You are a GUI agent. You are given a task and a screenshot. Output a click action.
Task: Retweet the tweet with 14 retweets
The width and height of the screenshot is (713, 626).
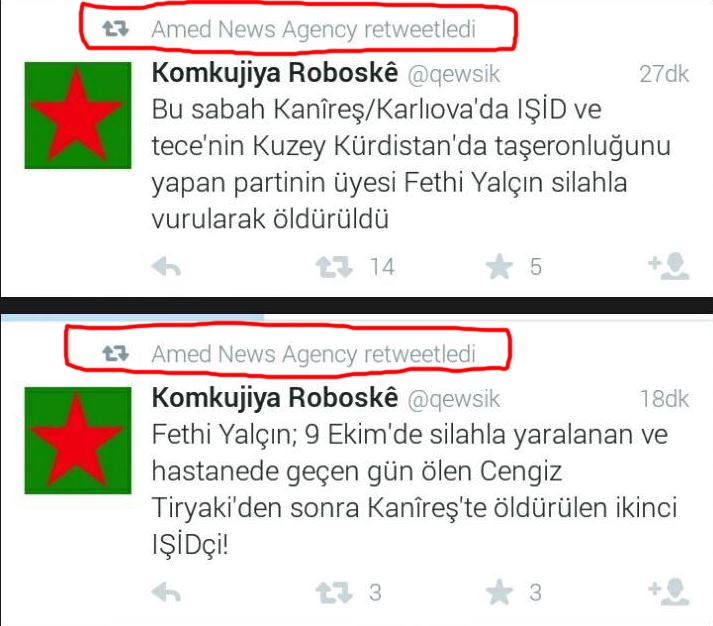click(x=334, y=267)
